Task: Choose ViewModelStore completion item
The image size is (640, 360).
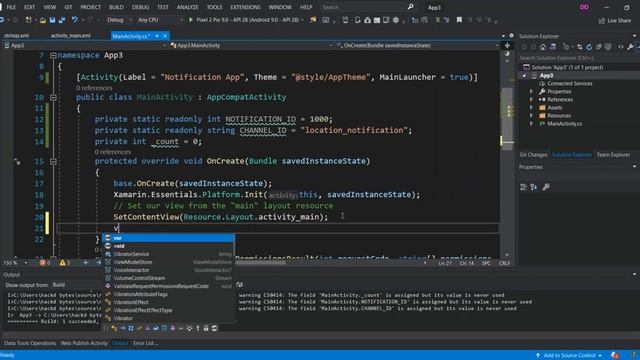Action: [168, 262]
